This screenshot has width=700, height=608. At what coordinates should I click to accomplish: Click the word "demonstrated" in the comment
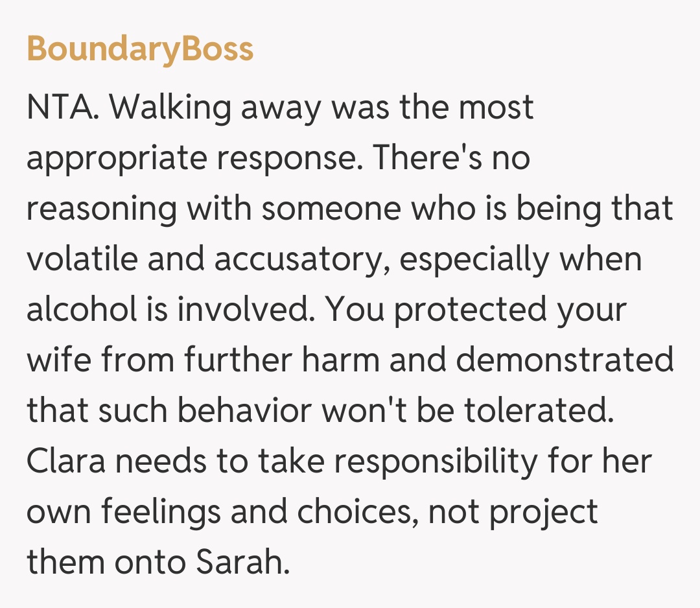[565, 360]
